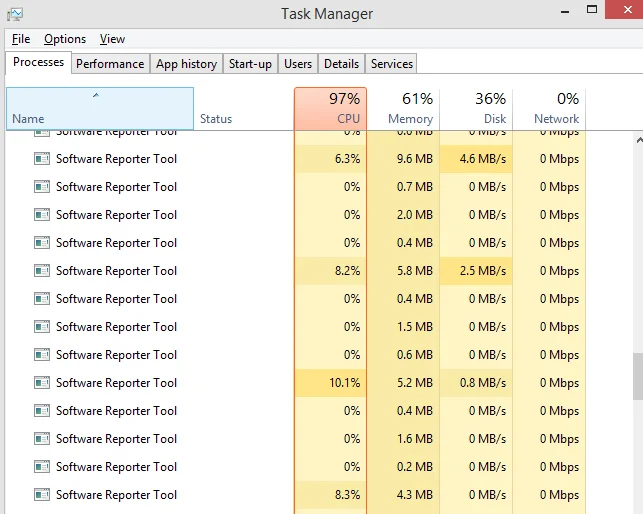Go to the Users tab
The height and width of the screenshot is (514, 643).
pyautogui.click(x=298, y=64)
